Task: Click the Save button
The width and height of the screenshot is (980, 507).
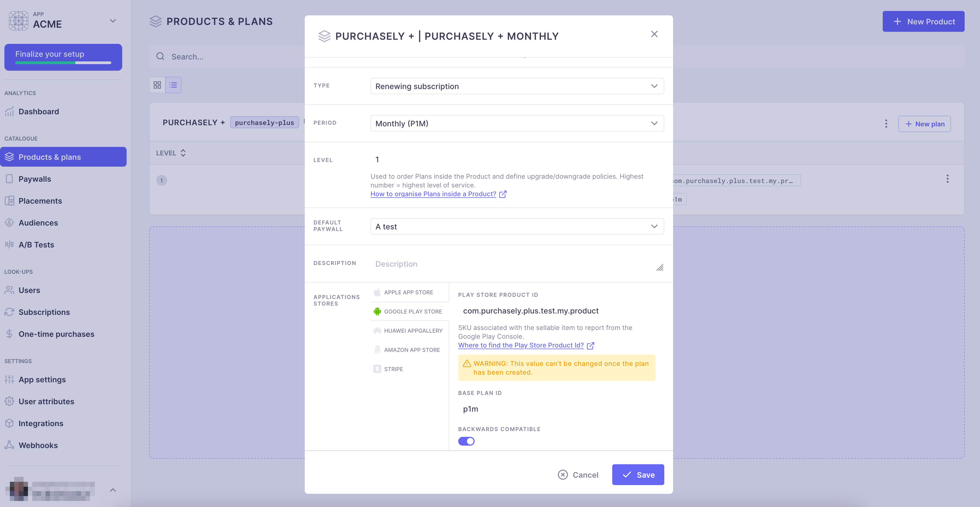Action: (x=638, y=475)
